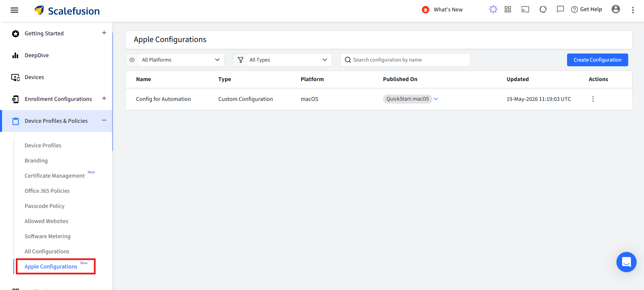Open the user account avatar

(x=616, y=9)
